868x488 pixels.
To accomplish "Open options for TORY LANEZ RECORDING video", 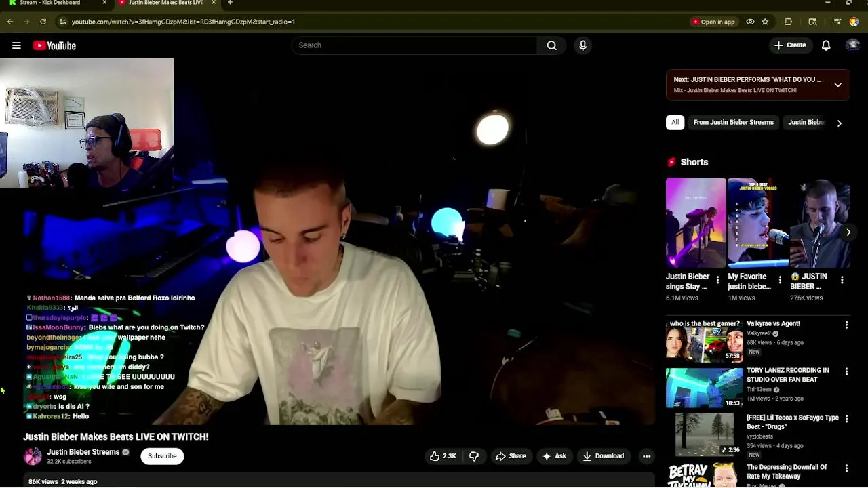I will tap(846, 372).
